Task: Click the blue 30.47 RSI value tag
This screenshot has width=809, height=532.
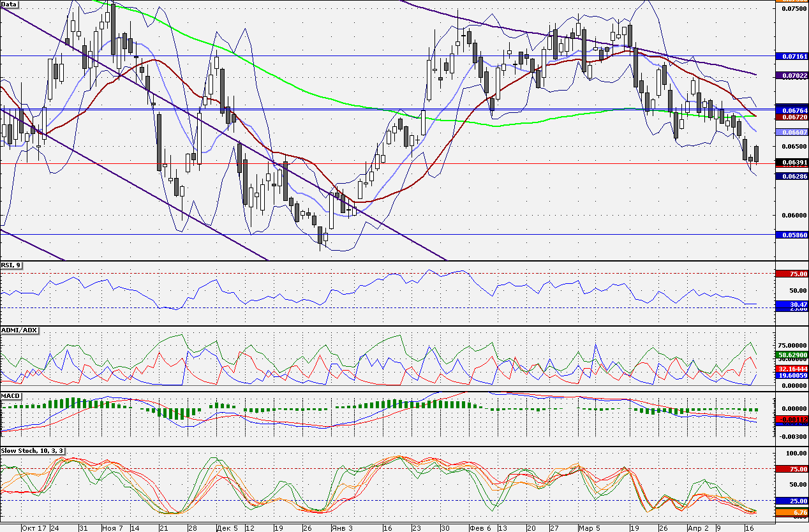Action: [x=792, y=305]
